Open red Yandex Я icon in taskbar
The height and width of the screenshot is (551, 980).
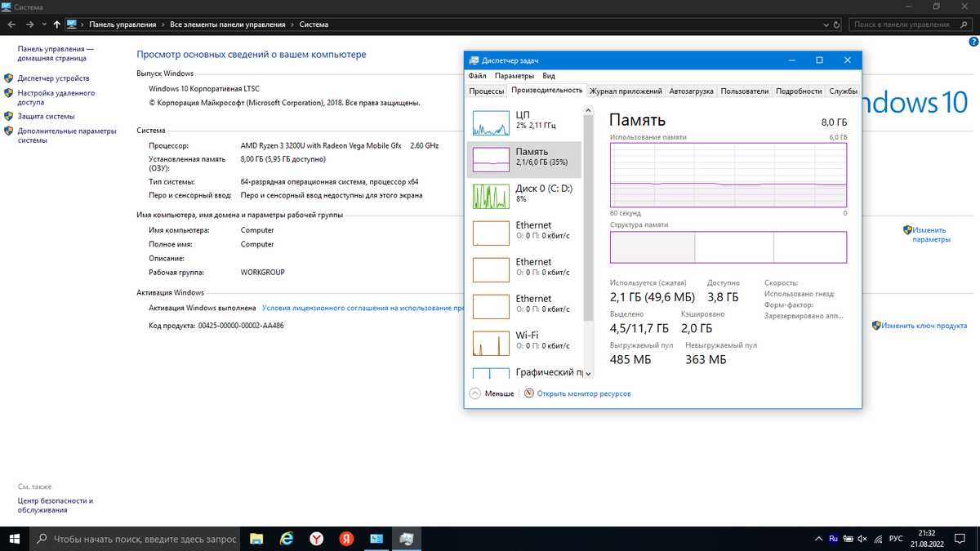pos(346,539)
